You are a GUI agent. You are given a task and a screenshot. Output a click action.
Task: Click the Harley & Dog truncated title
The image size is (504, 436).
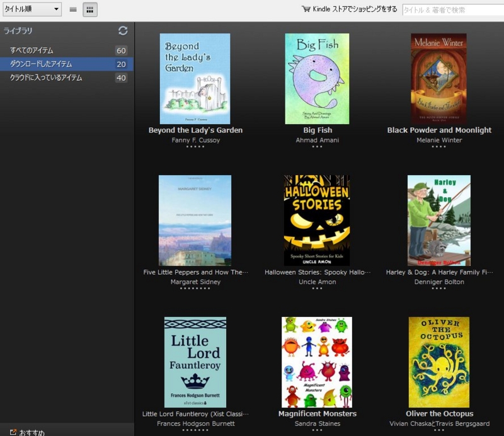pos(439,272)
